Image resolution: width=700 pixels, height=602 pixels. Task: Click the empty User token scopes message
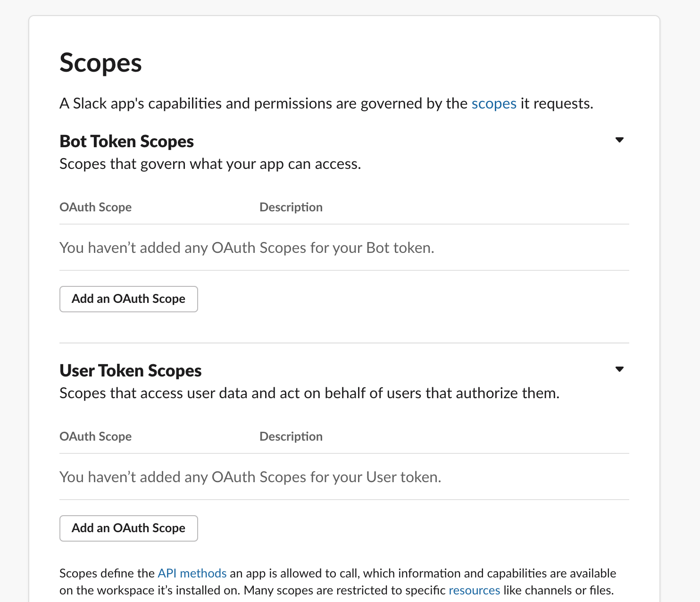[x=250, y=477]
